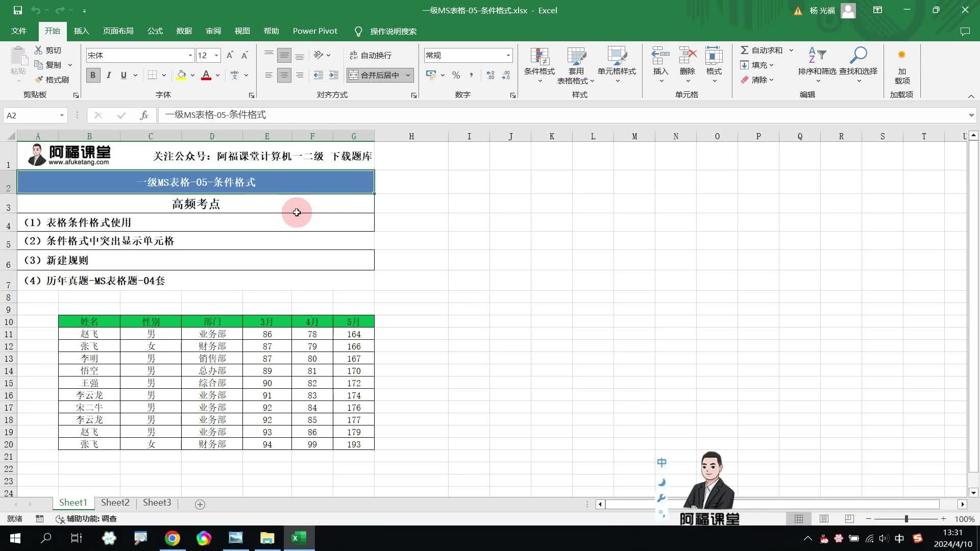The width and height of the screenshot is (980, 551).
Task: Open Sort and Filter (排序和筛选)
Action: coord(817,65)
